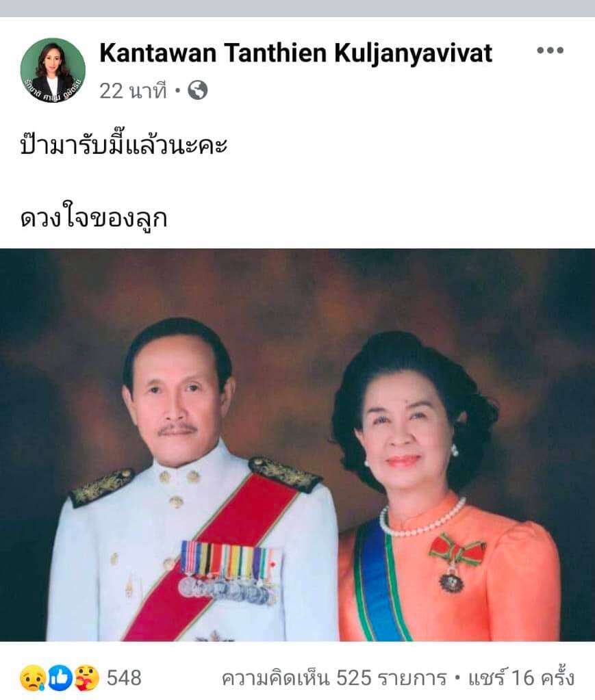Click post text ป๊ามารับมี๊แล้วนะคะ

124,146
